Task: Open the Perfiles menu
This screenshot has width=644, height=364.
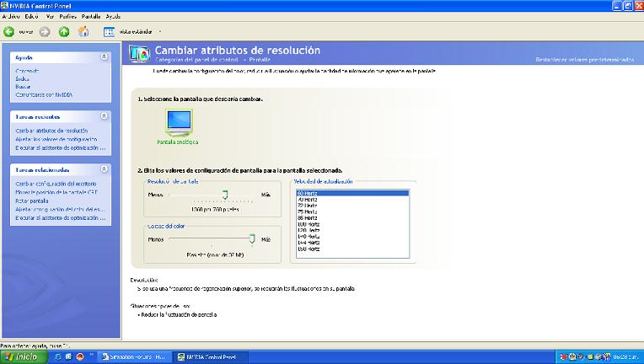Action: [x=67, y=16]
